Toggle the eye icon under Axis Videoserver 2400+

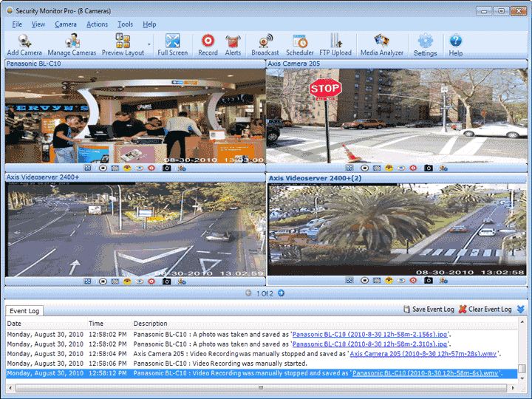pos(140,282)
